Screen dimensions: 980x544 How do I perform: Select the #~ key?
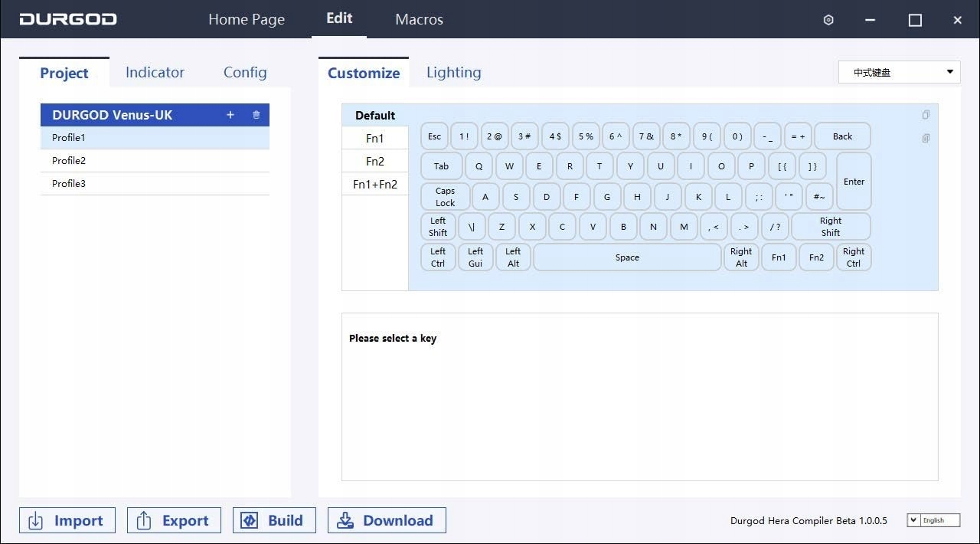[819, 197]
